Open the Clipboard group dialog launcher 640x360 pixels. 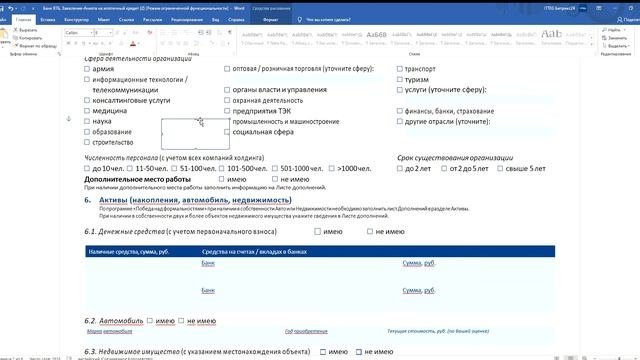pyautogui.click(x=58, y=54)
